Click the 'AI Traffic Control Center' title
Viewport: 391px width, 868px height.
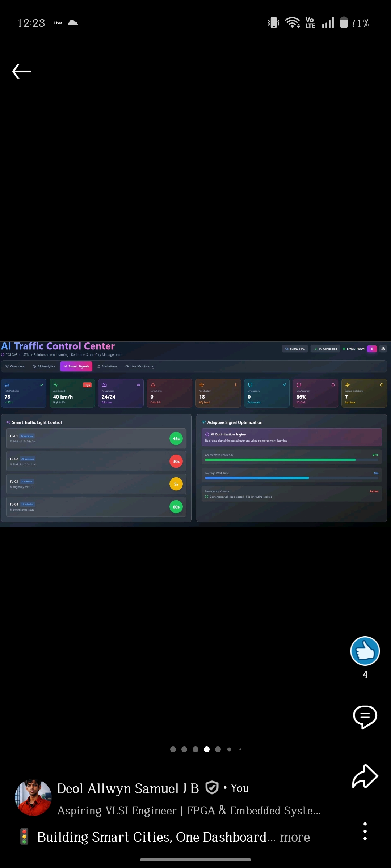click(x=58, y=346)
